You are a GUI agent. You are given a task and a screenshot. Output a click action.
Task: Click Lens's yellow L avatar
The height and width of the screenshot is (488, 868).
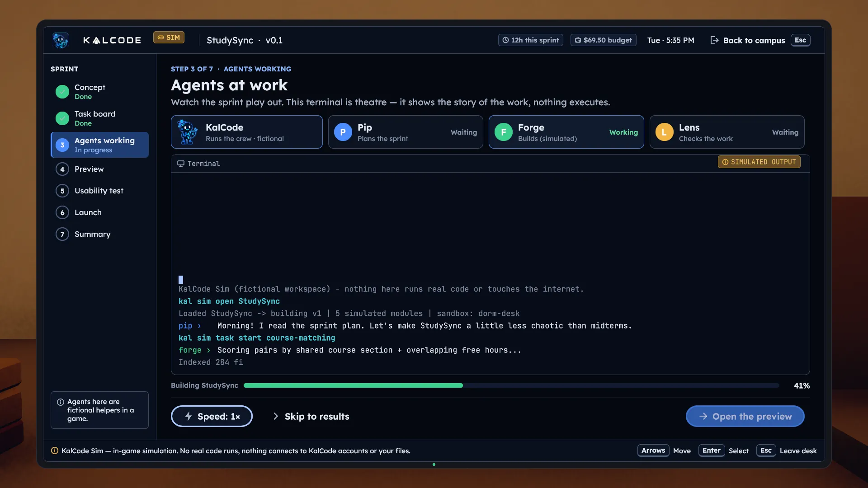tap(665, 132)
